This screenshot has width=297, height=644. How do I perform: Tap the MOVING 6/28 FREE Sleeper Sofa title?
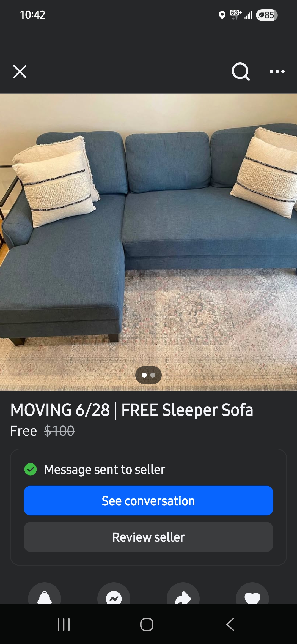132,410
